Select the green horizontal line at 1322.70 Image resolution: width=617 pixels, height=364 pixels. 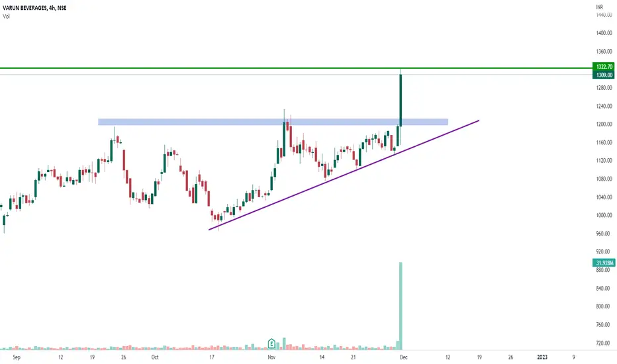(296, 68)
